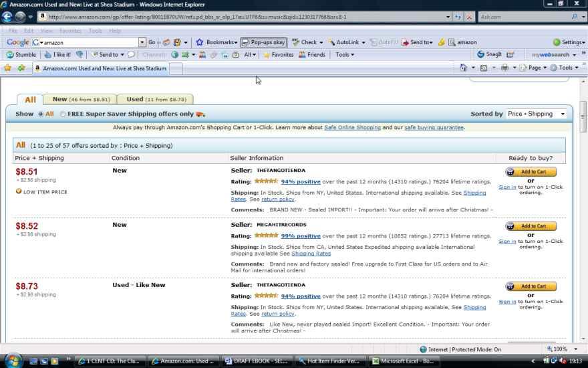Click the browser Back arrow button

[x=8, y=17]
